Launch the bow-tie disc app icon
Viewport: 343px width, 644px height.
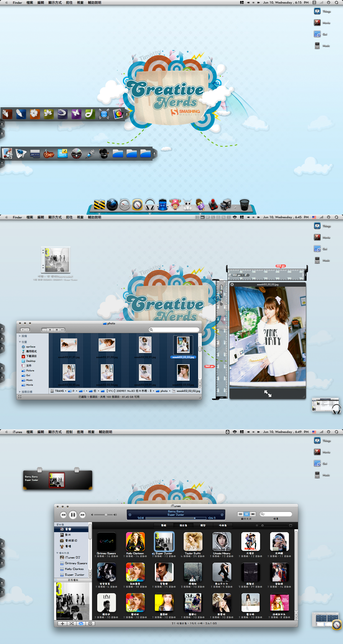pos(76,154)
